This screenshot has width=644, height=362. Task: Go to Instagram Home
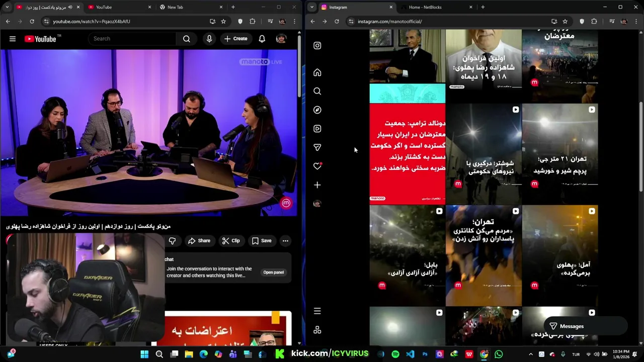pyautogui.click(x=317, y=72)
